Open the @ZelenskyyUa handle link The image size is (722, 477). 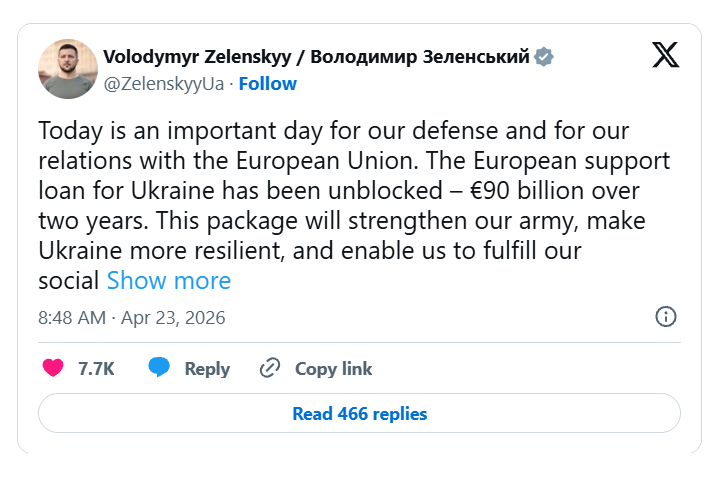tap(164, 83)
